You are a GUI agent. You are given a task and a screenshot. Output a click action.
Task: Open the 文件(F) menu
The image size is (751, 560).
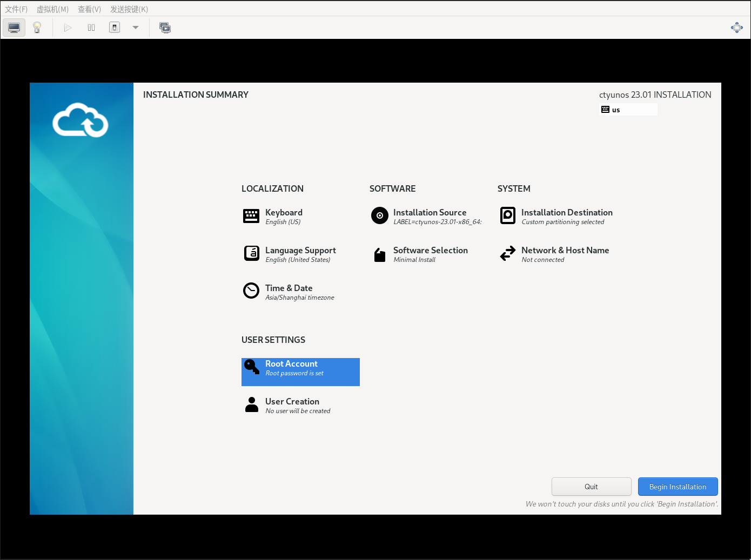pos(16,9)
